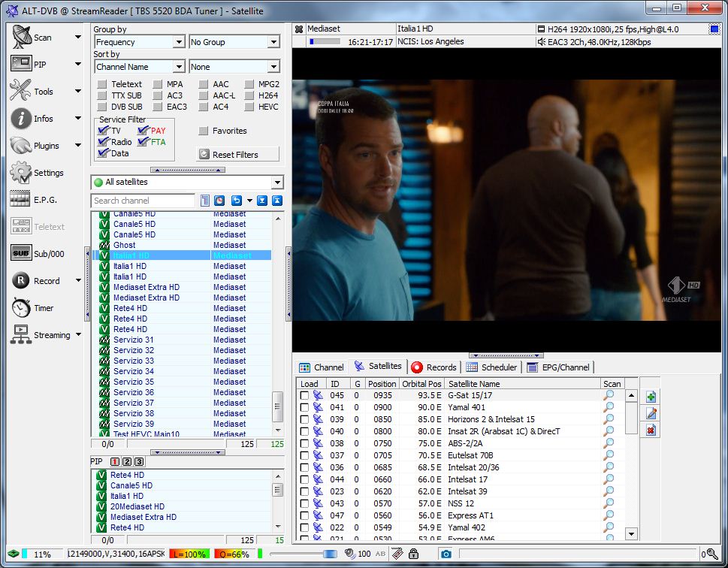Click inside the Search channel field
This screenshot has width=728, height=568.
click(x=143, y=200)
